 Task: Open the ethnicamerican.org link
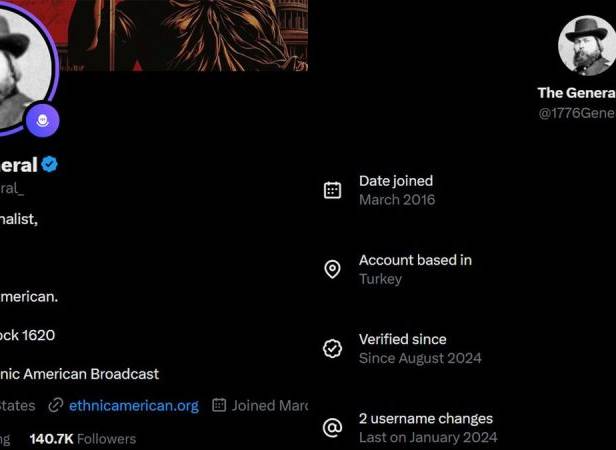coord(134,406)
